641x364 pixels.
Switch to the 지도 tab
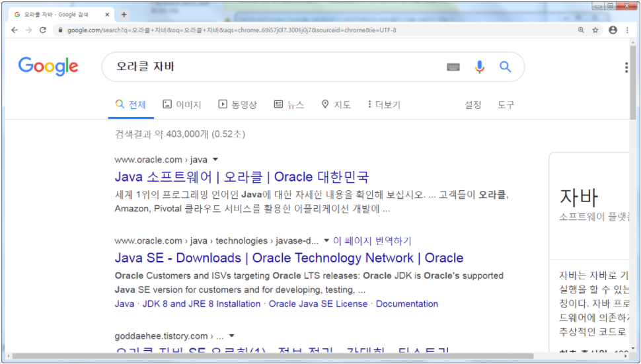click(x=336, y=104)
